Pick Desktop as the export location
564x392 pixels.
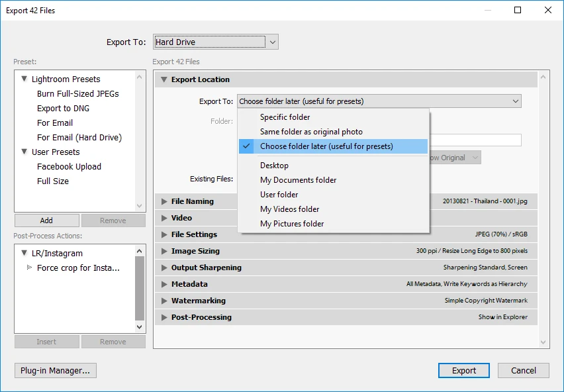pyautogui.click(x=333, y=166)
